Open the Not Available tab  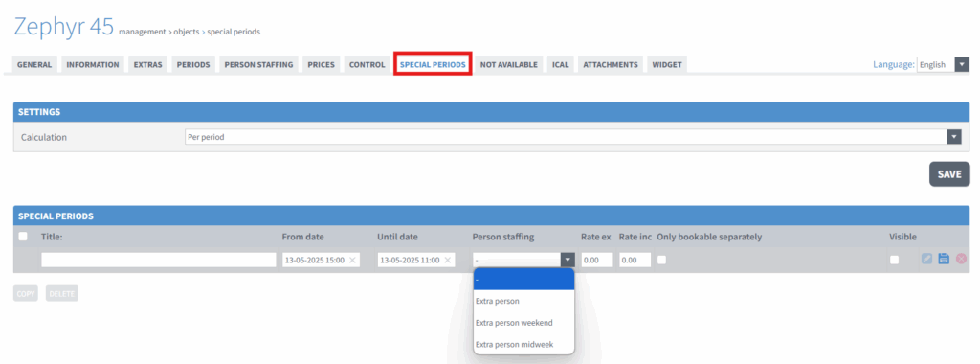point(509,64)
